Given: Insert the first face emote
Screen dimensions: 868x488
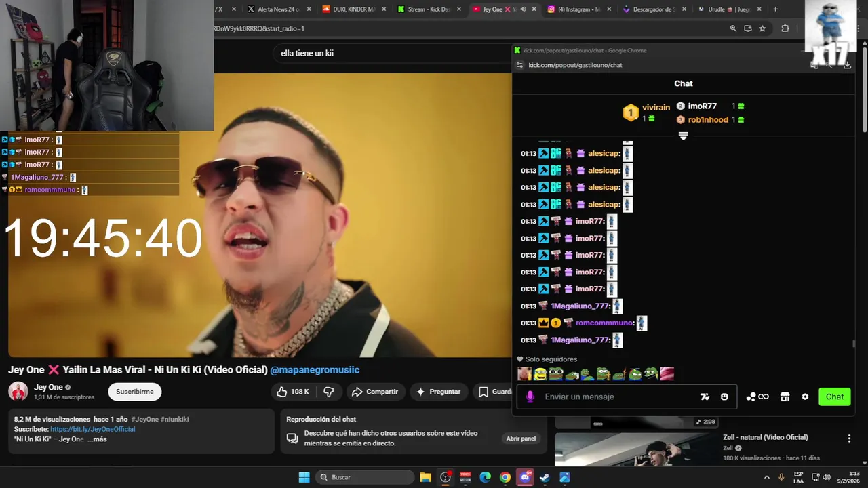Looking at the screenshot, I should [524, 373].
